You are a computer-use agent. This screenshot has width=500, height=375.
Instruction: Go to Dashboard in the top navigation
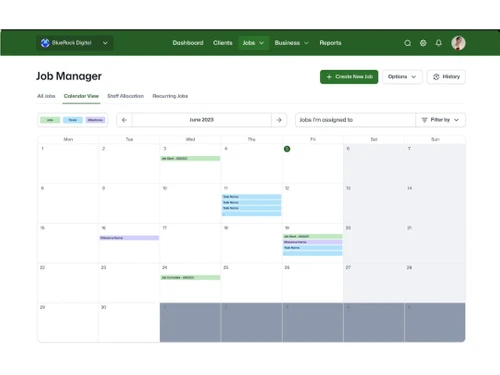pos(188,43)
